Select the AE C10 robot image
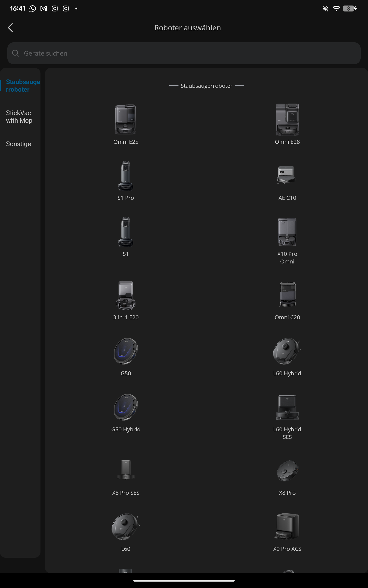 (x=287, y=175)
